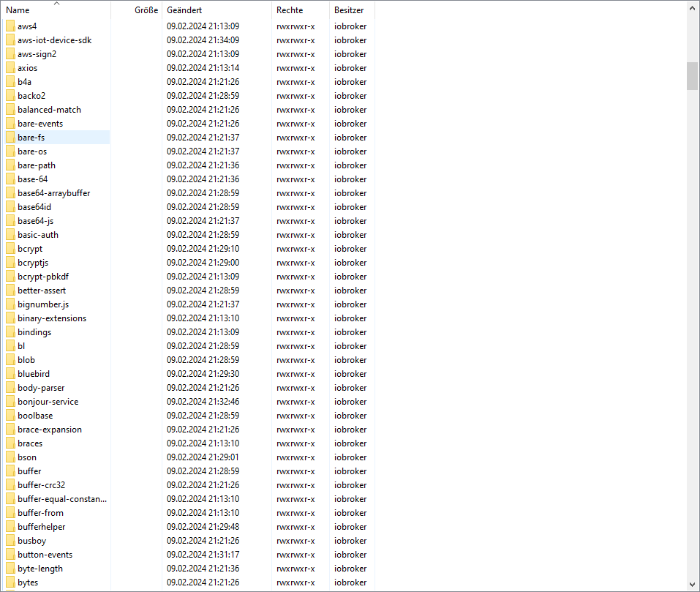Sort by the Name column header

pos(56,10)
